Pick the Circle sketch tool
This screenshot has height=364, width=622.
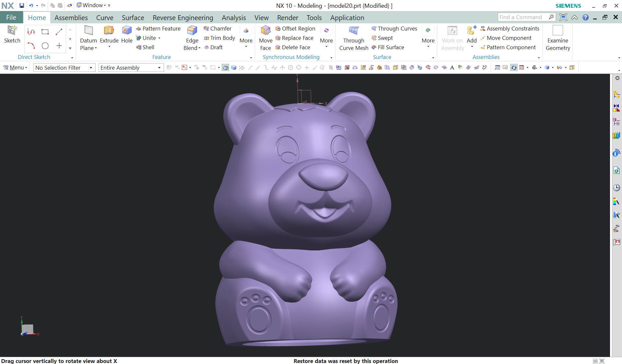45,46
